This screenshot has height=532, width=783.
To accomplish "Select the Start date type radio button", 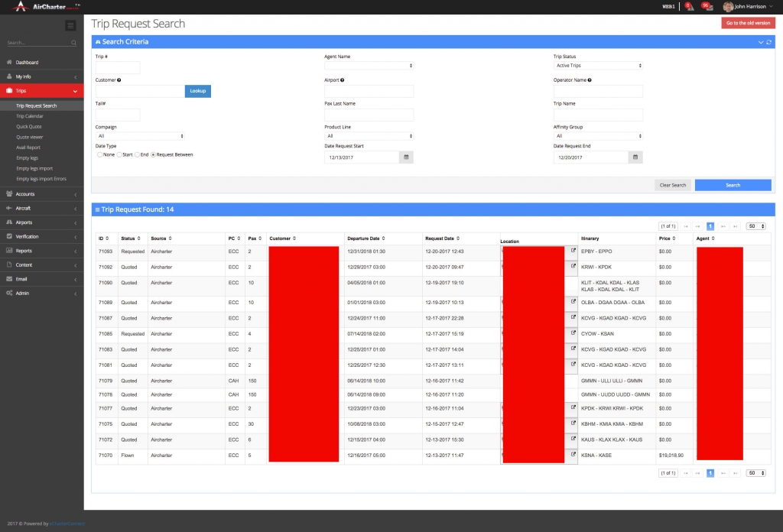I will [119, 154].
